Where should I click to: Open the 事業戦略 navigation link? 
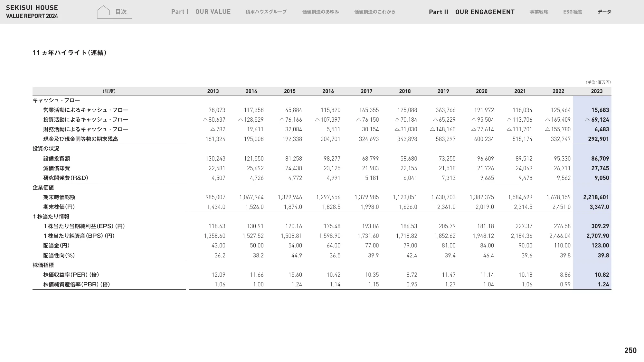pos(539,12)
